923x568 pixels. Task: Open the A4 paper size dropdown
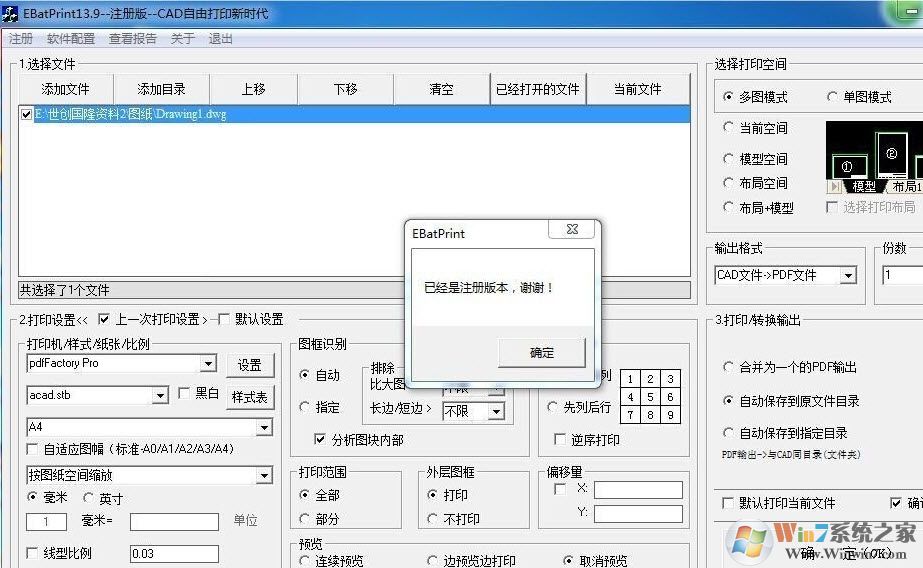[265, 427]
